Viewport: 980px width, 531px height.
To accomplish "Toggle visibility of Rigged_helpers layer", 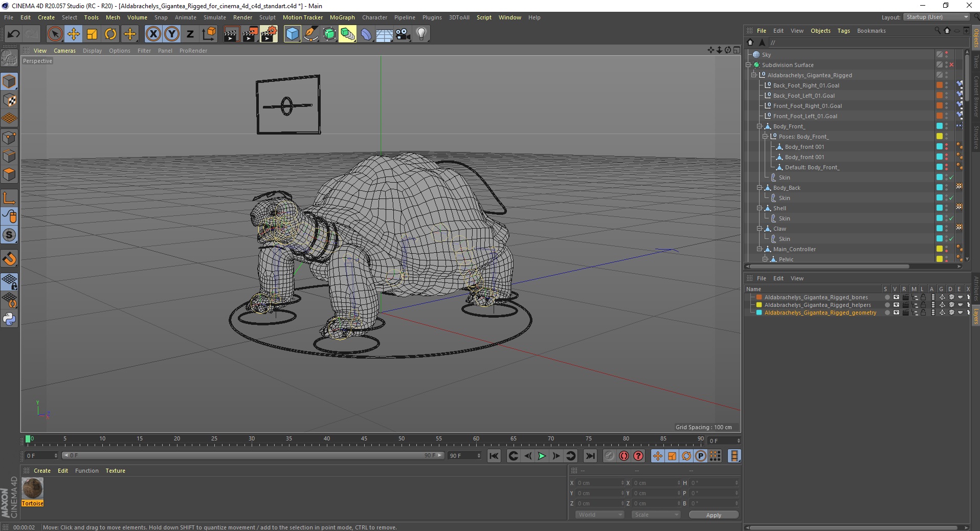I will point(896,305).
